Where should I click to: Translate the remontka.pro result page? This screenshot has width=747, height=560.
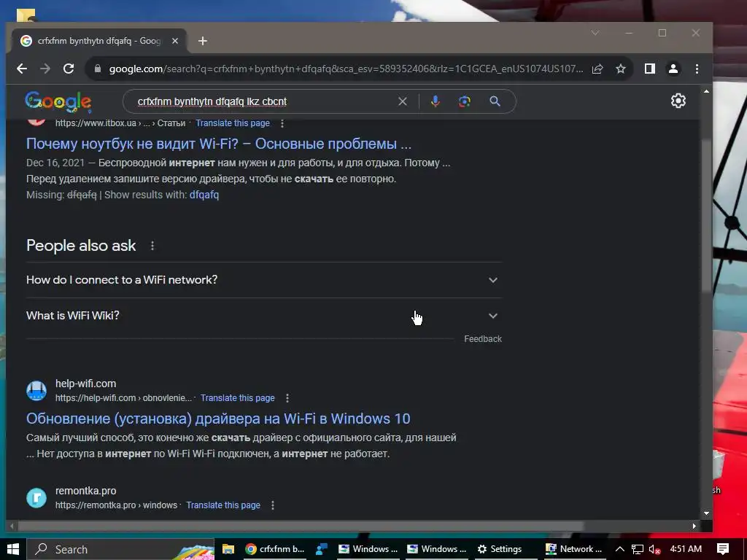(223, 505)
